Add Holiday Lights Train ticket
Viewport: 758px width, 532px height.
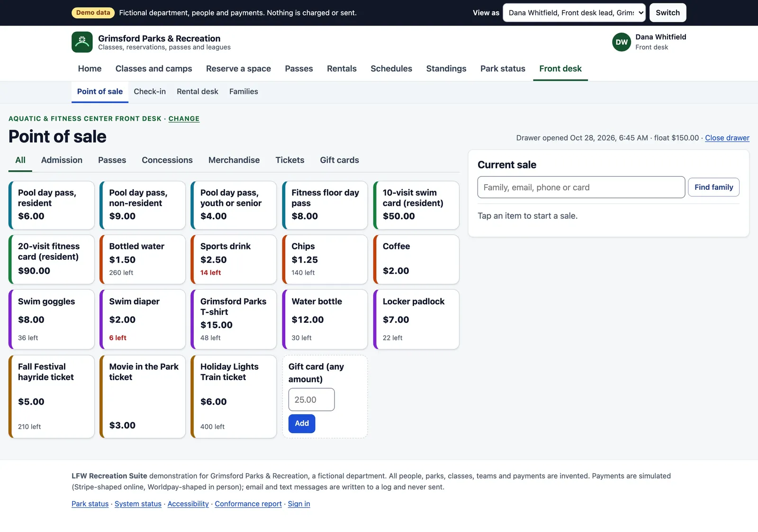(234, 397)
